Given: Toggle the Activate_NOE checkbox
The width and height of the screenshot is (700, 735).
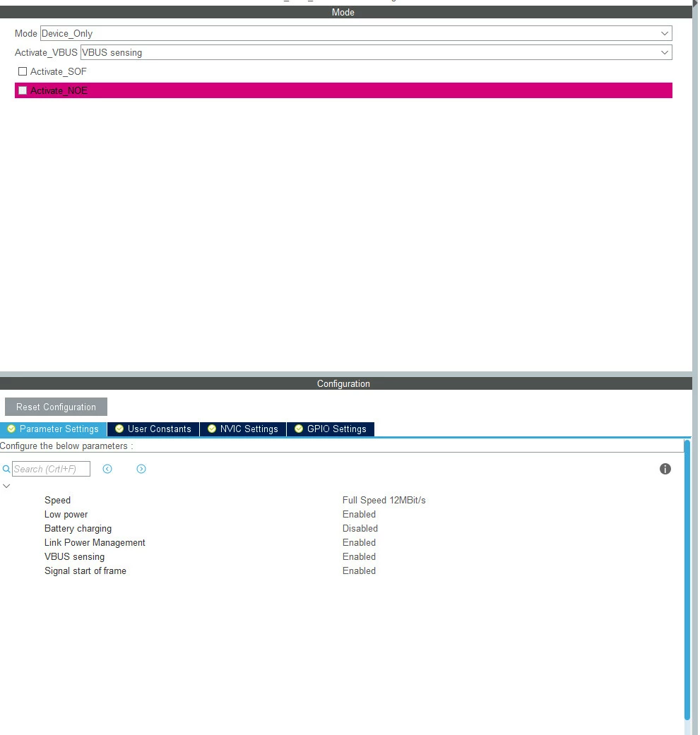Looking at the screenshot, I should pyautogui.click(x=23, y=90).
